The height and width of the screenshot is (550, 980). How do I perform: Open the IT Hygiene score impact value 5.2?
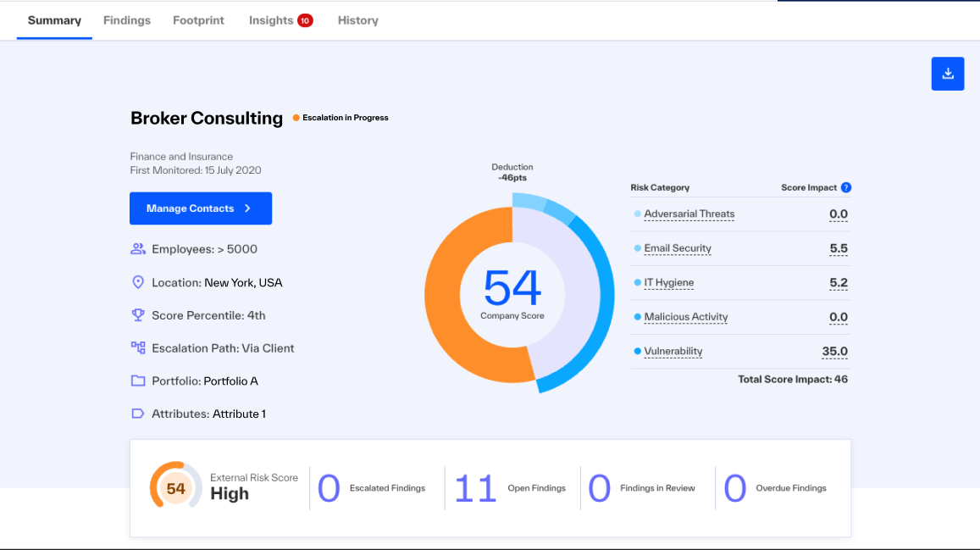tap(839, 282)
